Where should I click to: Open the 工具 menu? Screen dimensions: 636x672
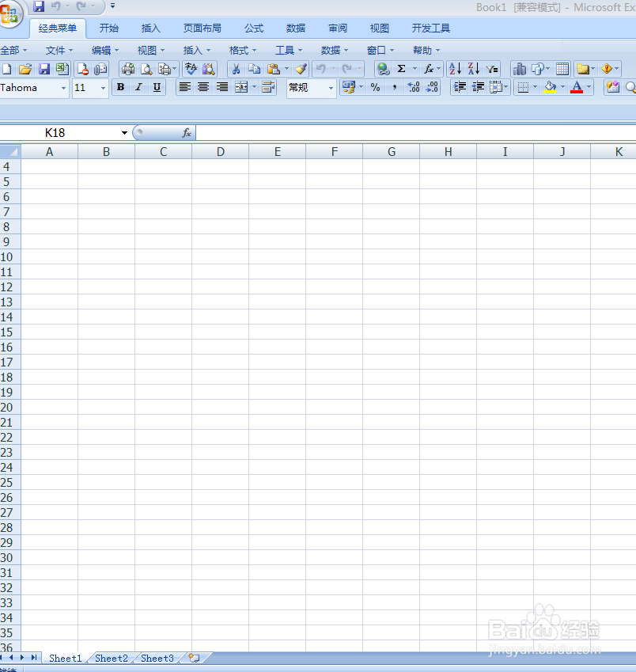point(288,51)
